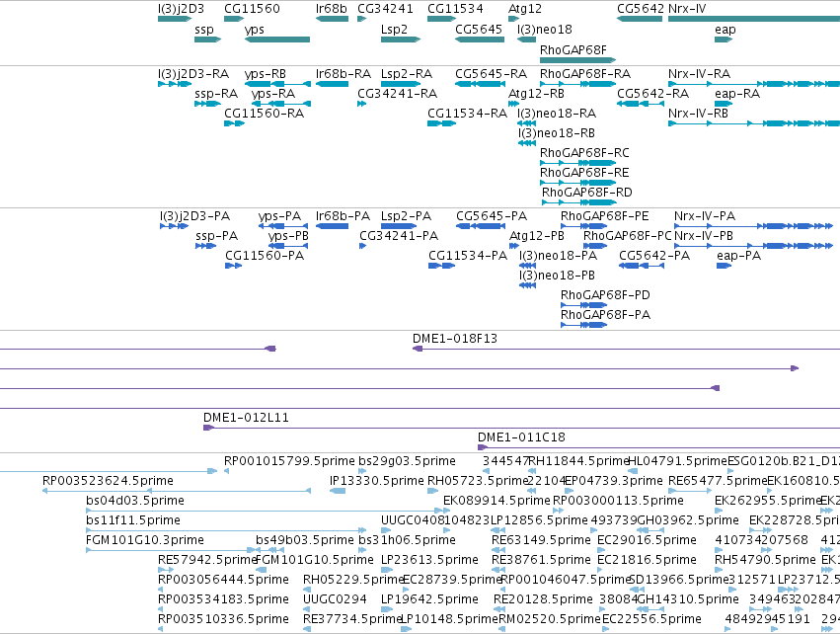Click the CG5642-RA transcript label
The image size is (840, 634).
(x=653, y=93)
